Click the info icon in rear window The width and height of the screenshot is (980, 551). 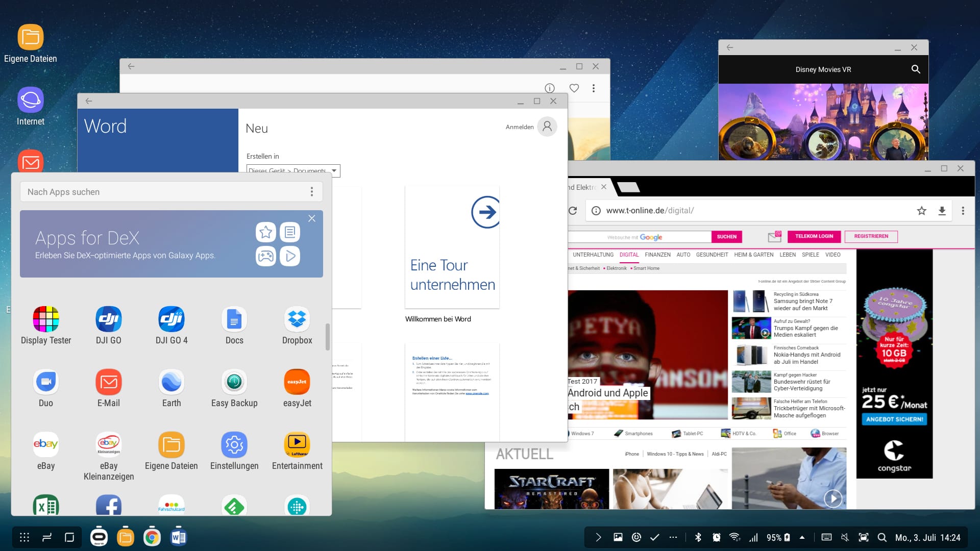coord(550,88)
